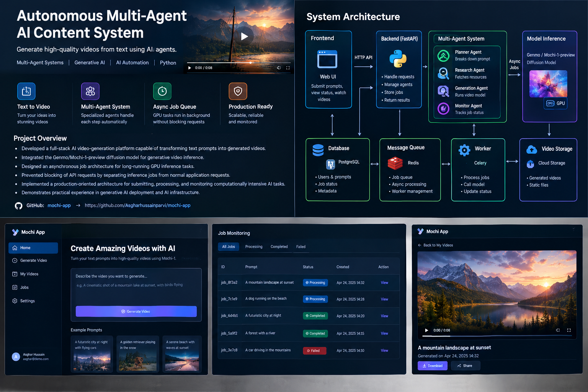View job_8f3a2 mountain landscape job

pyautogui.click(x=384, y=283)
